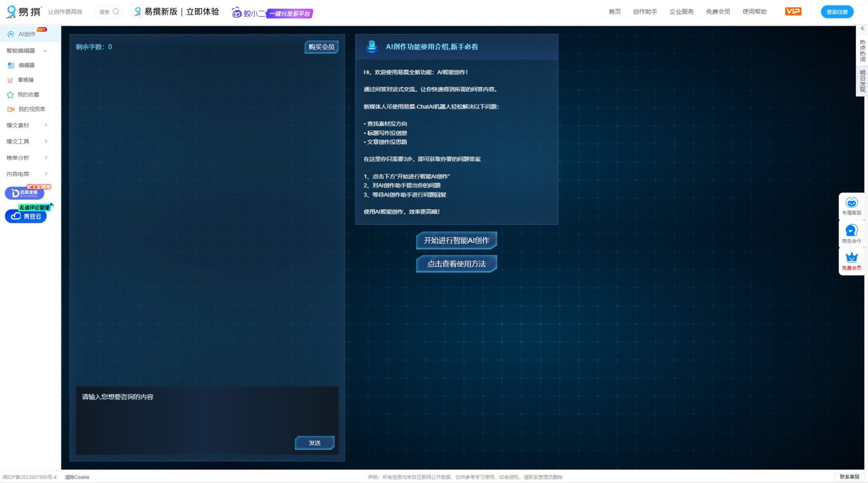Open AI创作 in the sidebar

click(x=26, y=34)
